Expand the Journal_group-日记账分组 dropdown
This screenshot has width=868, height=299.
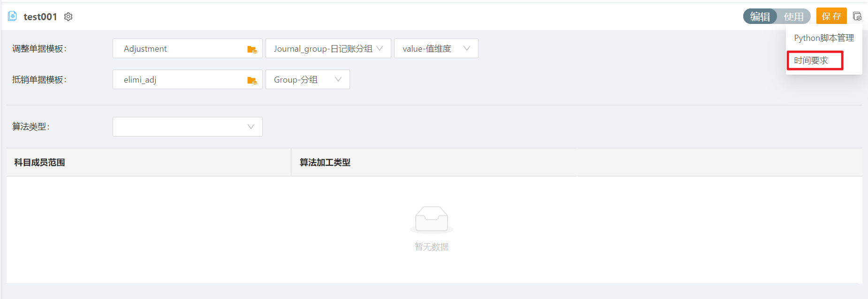click(x=328, y=48)
